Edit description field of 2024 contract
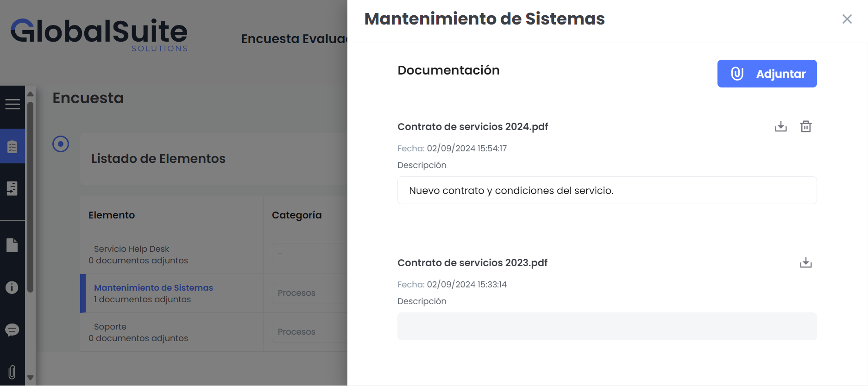The height and width of the screenshot is (386, 868). [607, 190]
